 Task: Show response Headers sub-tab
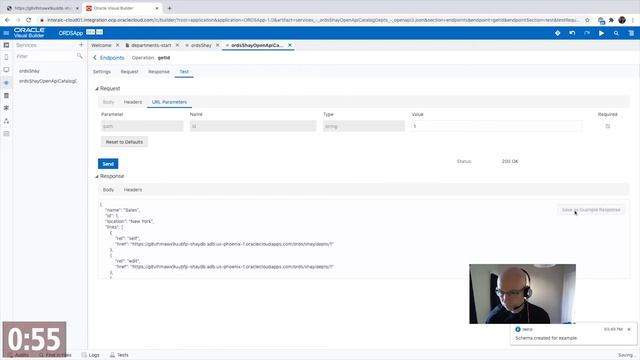tap(133, 190)
